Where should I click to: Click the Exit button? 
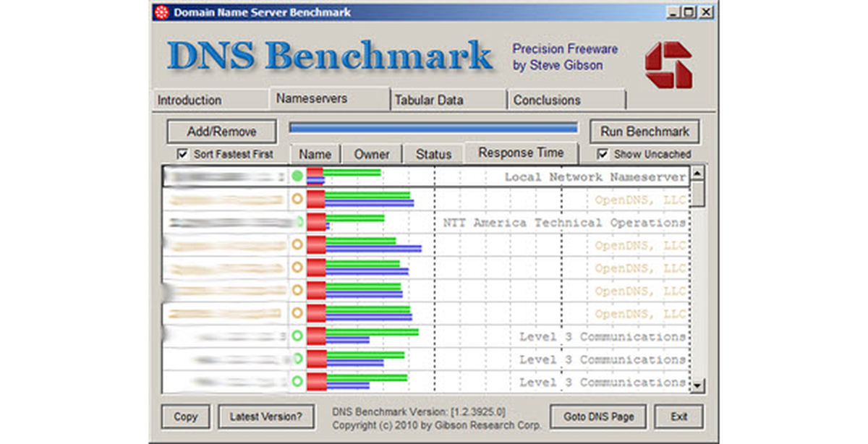coord(679,417)
